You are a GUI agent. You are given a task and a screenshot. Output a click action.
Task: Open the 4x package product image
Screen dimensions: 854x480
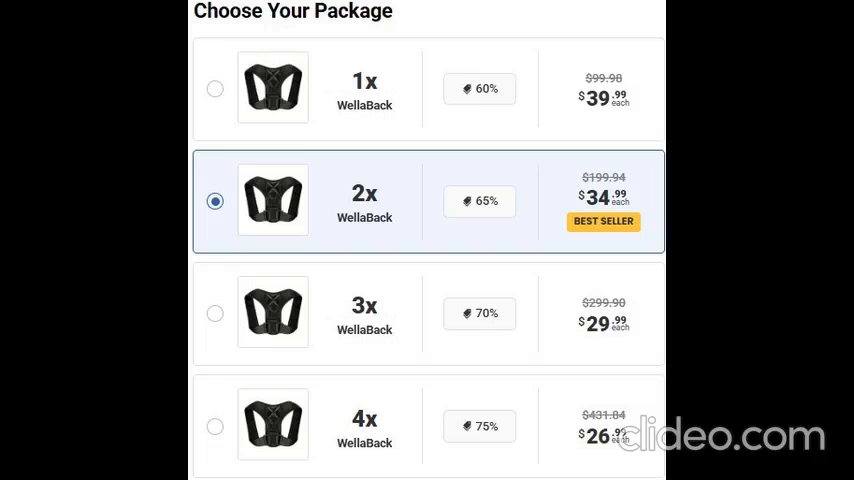click(273, 425)
